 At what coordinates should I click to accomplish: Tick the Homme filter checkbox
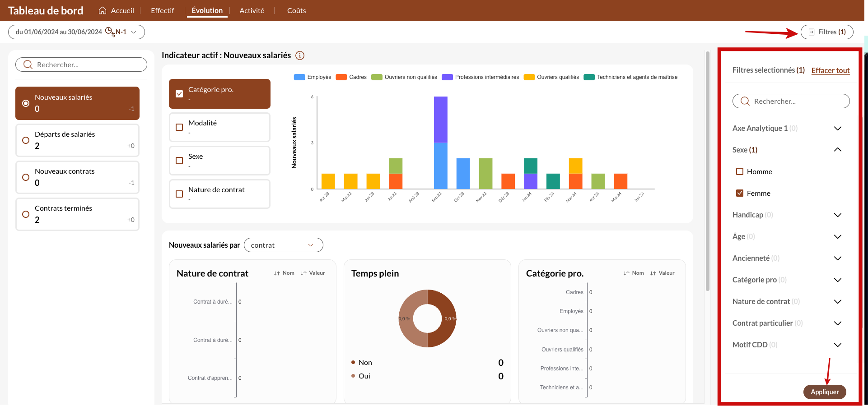(740, 171)
